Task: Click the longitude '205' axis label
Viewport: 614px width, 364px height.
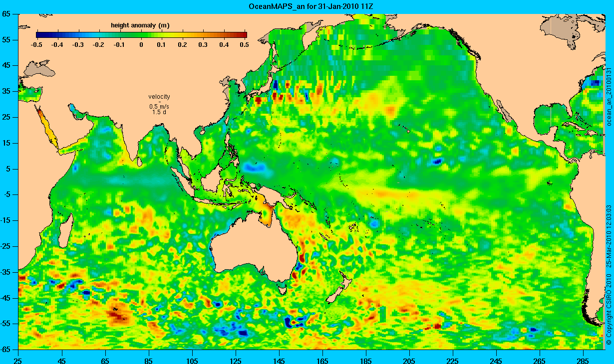Action: coord(409,360)
